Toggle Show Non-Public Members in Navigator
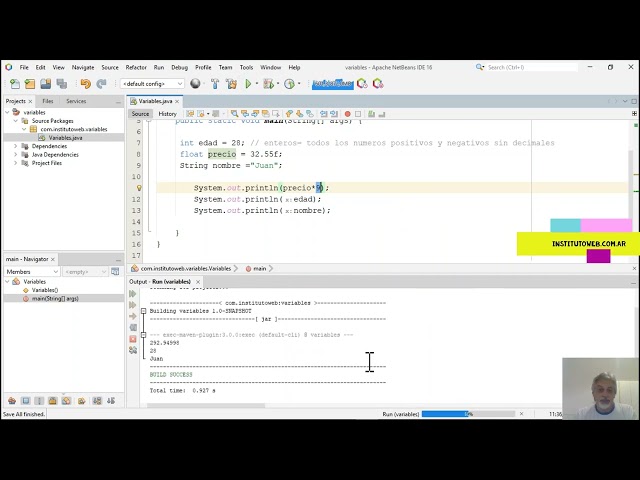 53,401
